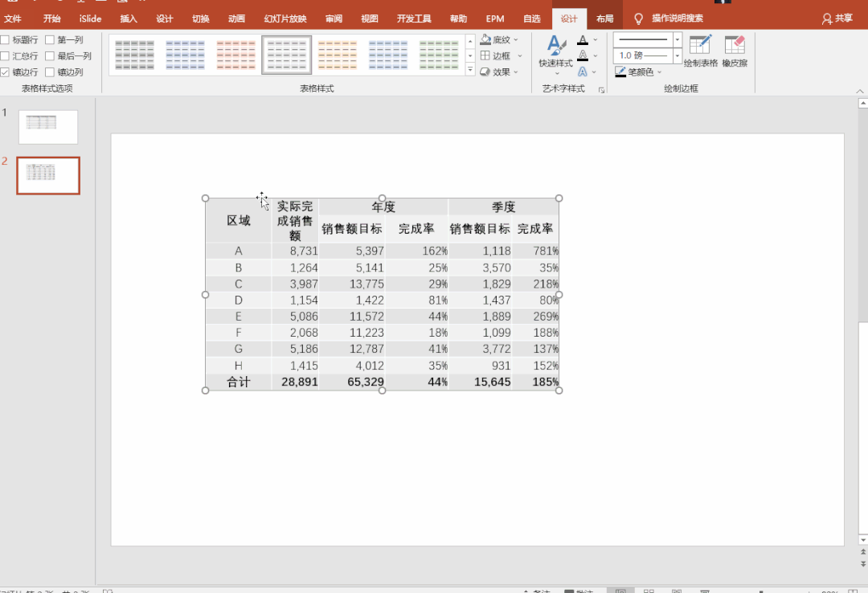Open 快速样式 WordArt quick styles
This screenshot has height=593, width=868.
point(556,54)
